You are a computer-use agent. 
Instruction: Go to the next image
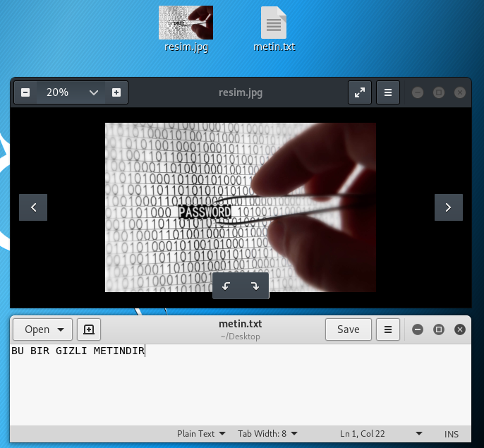(449, 207)
